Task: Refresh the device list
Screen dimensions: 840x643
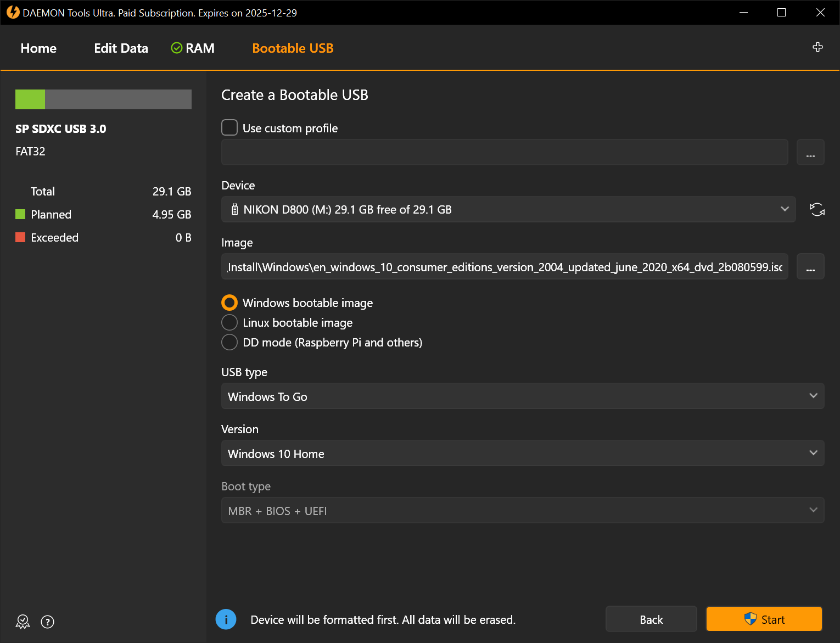Action: point(817,209)
